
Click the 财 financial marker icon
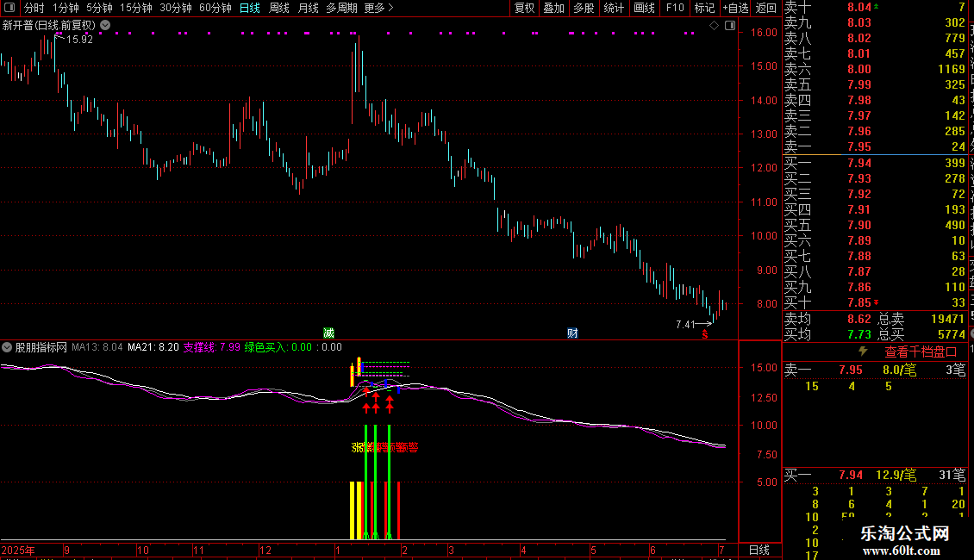[572, 333]
